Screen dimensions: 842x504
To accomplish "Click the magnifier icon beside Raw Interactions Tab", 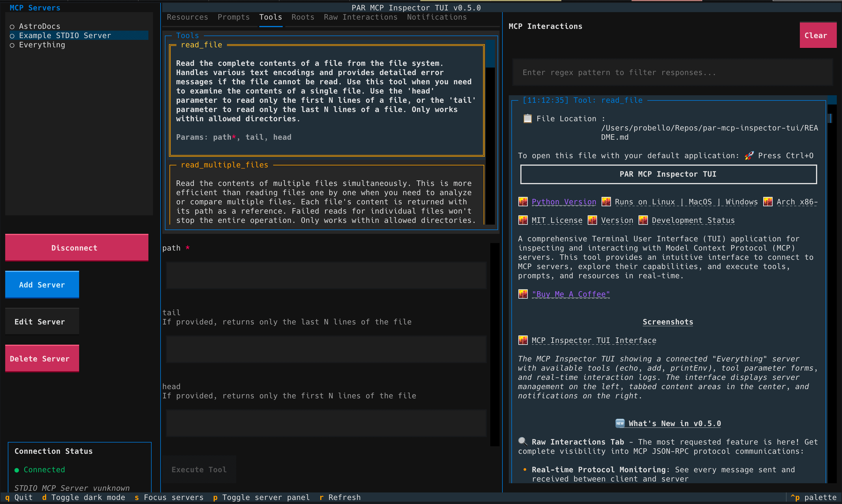I will point(523,442).
